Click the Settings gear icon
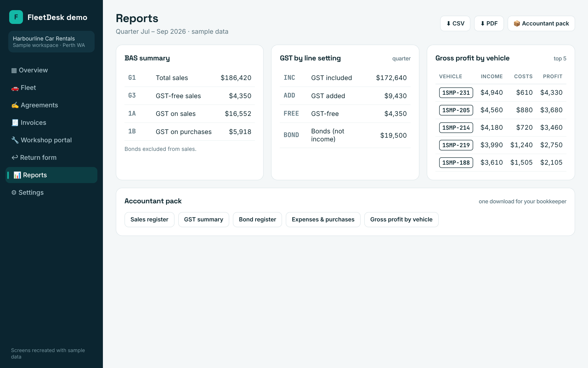 14,193
